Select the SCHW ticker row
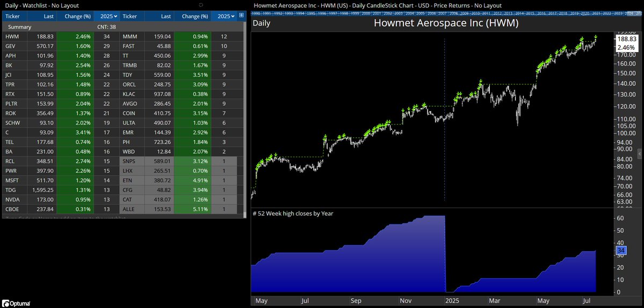This screenshot has width=644, height=308. [x=60, y=123]
